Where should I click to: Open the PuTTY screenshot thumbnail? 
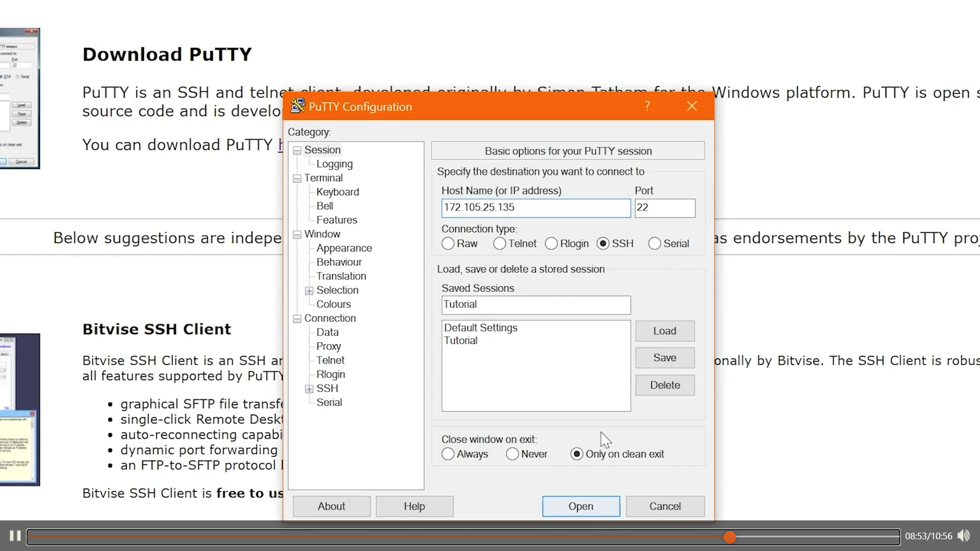19,98
